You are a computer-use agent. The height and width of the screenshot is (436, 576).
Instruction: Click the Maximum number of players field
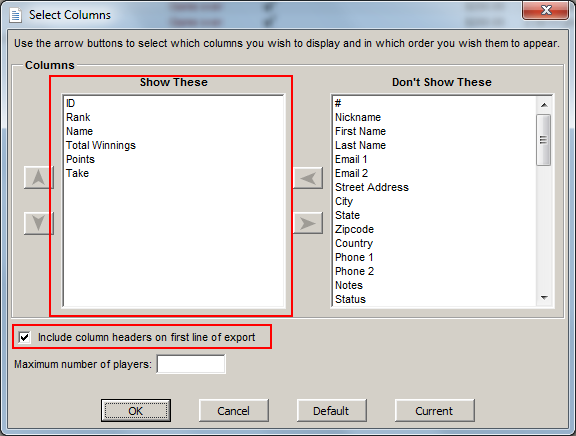pyautogui.click(x=191, y=364)
